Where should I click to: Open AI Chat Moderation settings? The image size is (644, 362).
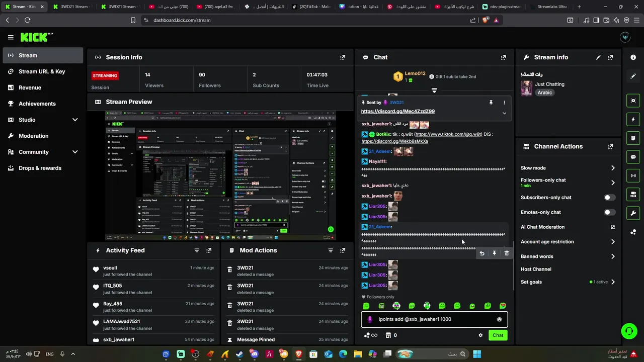click(x=568, y=227)
